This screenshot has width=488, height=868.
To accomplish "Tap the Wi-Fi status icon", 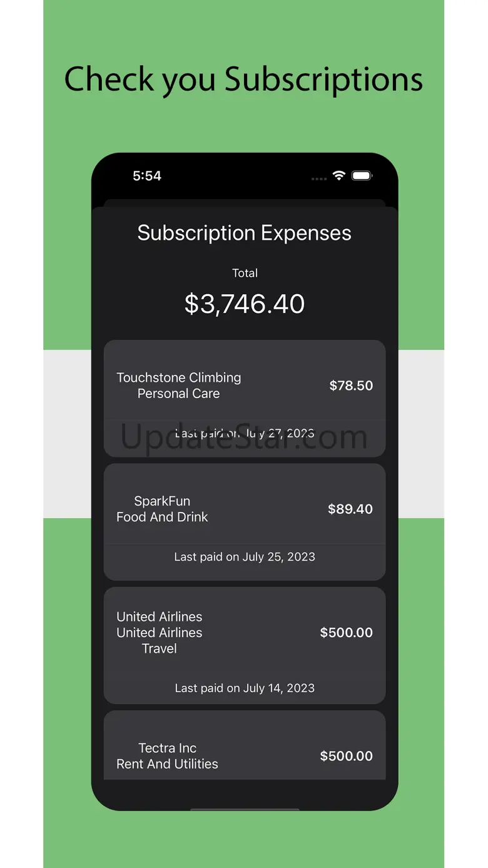I will (338, 176).
